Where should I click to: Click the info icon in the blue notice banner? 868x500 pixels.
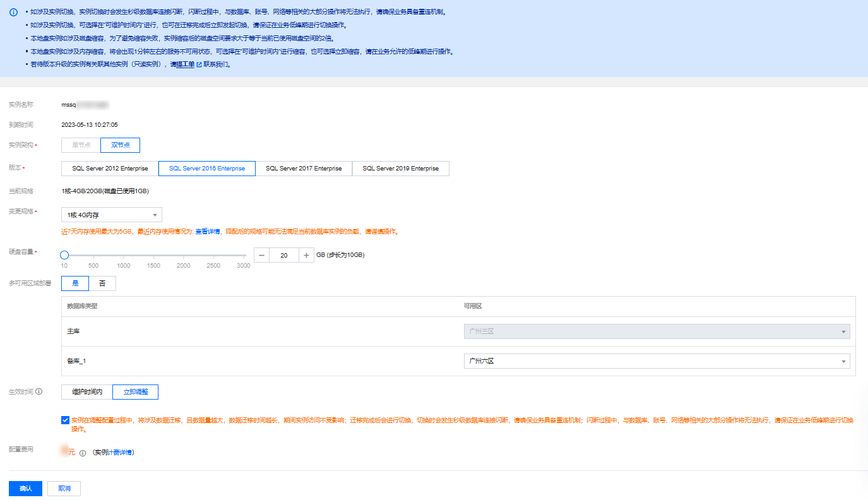13,12
